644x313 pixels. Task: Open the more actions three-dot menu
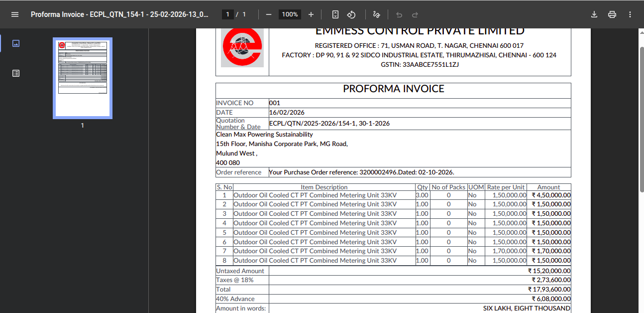point(630,14)
